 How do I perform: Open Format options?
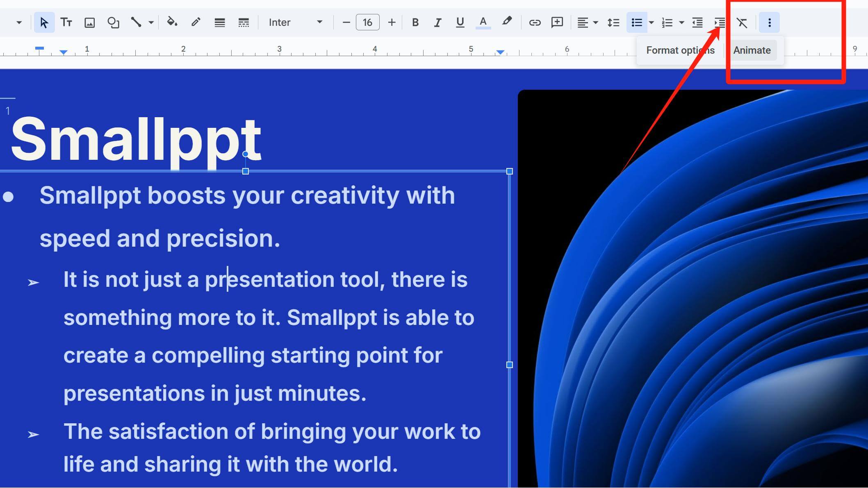pos(680,50)
